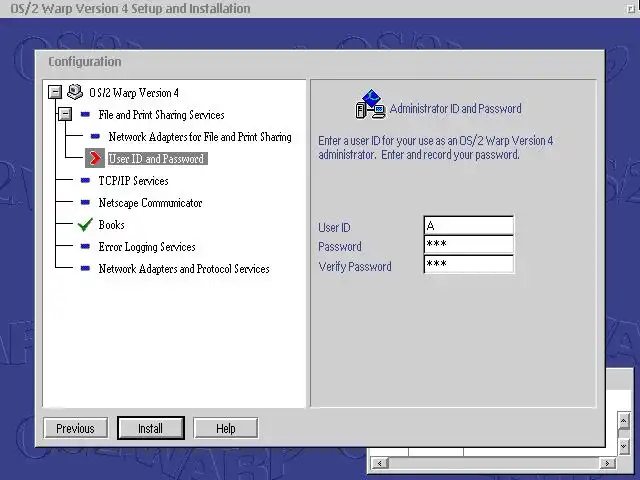640x480 pixels.
Task: Select Error Logging Services item
Action: click(x=147, y=247)
